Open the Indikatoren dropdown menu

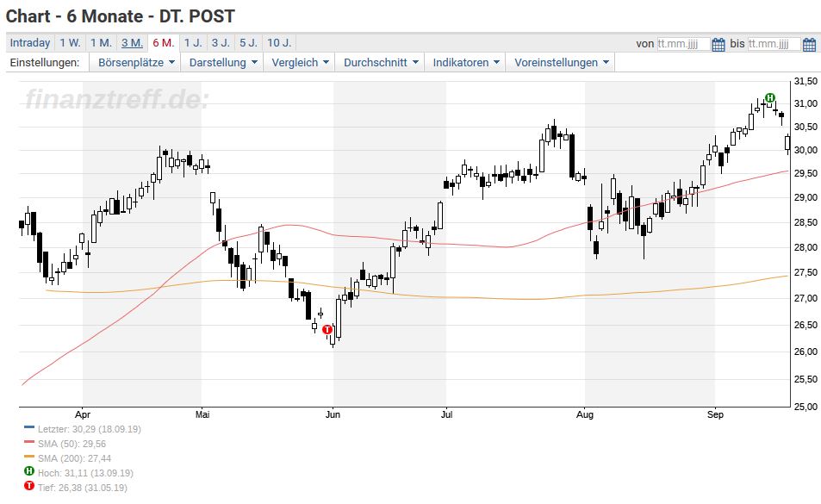click(466, 62)
